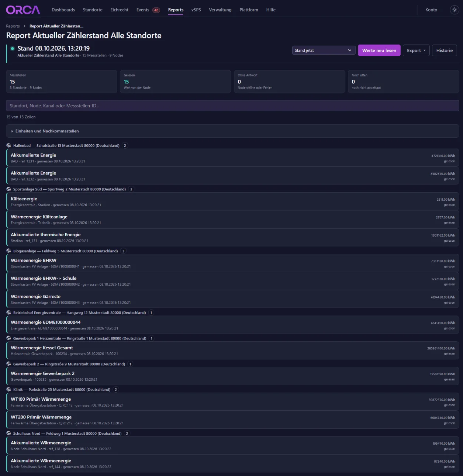This screenshot has width=463, height=476.
Task: Click the value 4721310.00 kWh
Action: [x=443, y=156]
